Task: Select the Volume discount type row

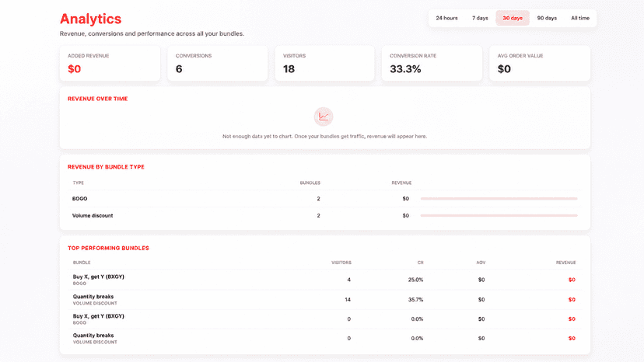Action: click(x=324, y=215)
